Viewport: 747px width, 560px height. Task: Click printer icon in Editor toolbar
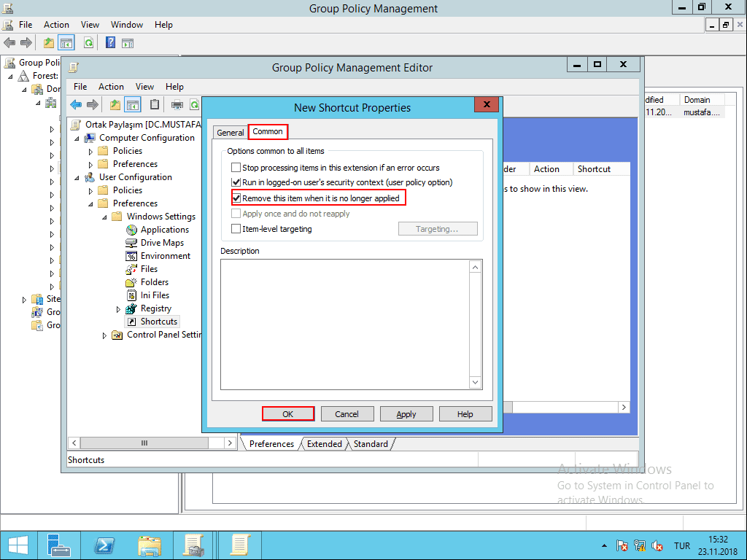point(177,104)
